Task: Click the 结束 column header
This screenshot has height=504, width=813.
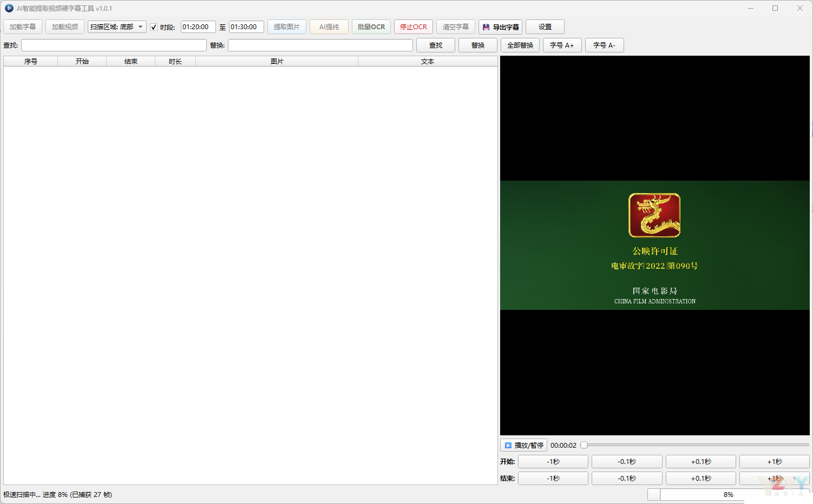Action: (131, 62)
